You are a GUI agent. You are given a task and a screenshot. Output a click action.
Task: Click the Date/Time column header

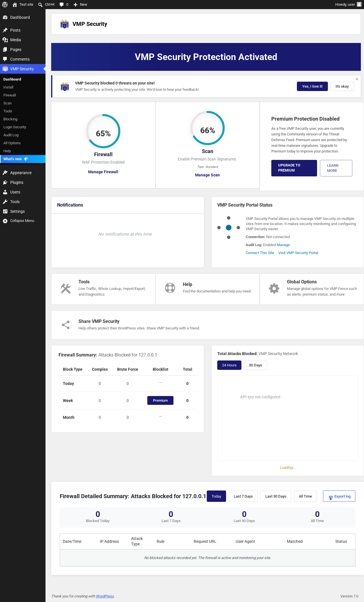pyautogui.click(x=72, y=541)
